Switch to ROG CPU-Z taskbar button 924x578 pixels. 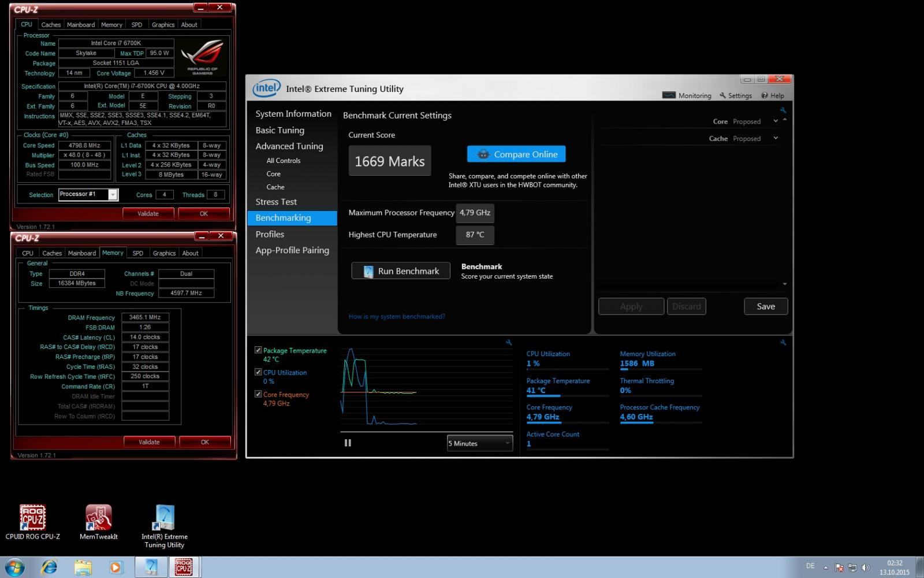click(x=184, y=568)
